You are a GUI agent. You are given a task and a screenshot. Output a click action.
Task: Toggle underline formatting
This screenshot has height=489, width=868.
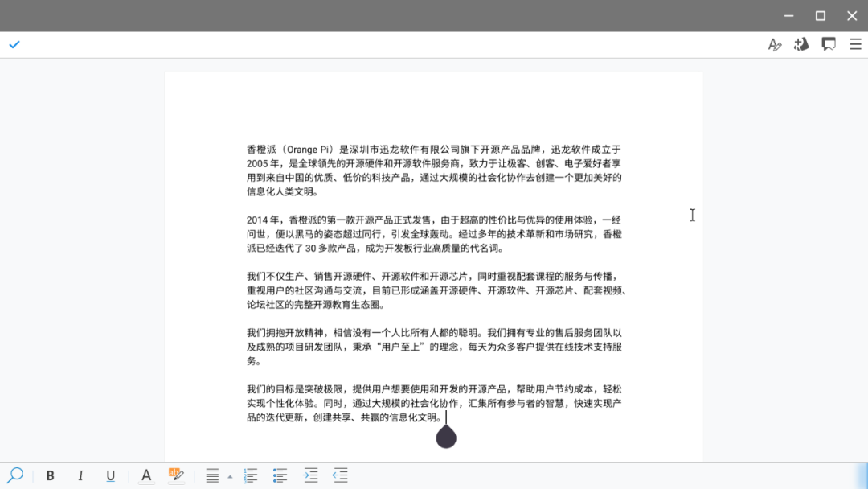(110, 475)
